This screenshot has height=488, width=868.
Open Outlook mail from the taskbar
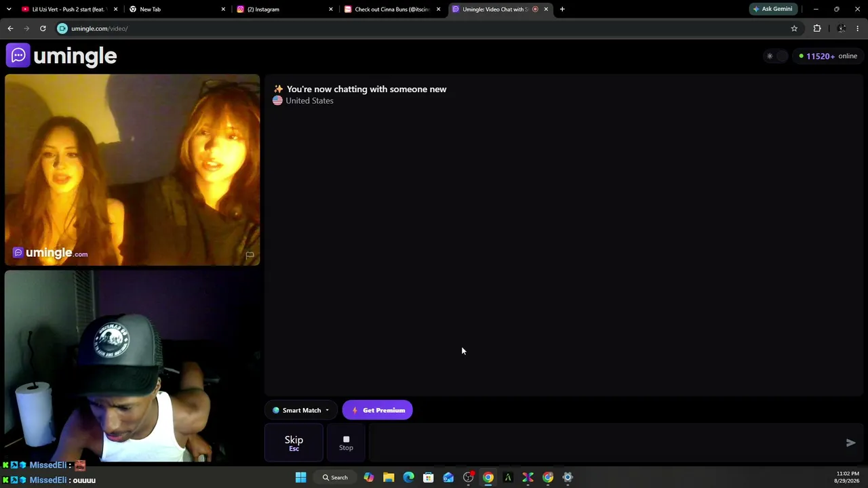coord(448,477)
